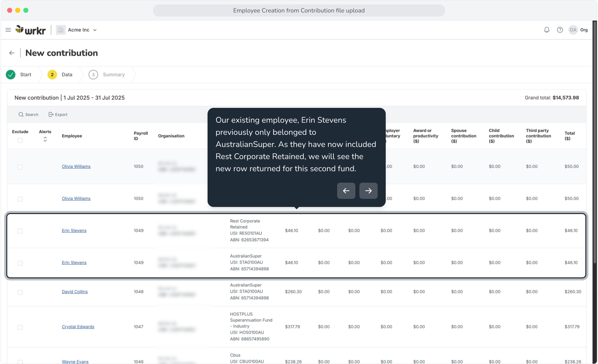Go to the previous tooltip step with the left arrow
Image resolution: width=598 pixels, height=364 pixels.
pos(346,191)
